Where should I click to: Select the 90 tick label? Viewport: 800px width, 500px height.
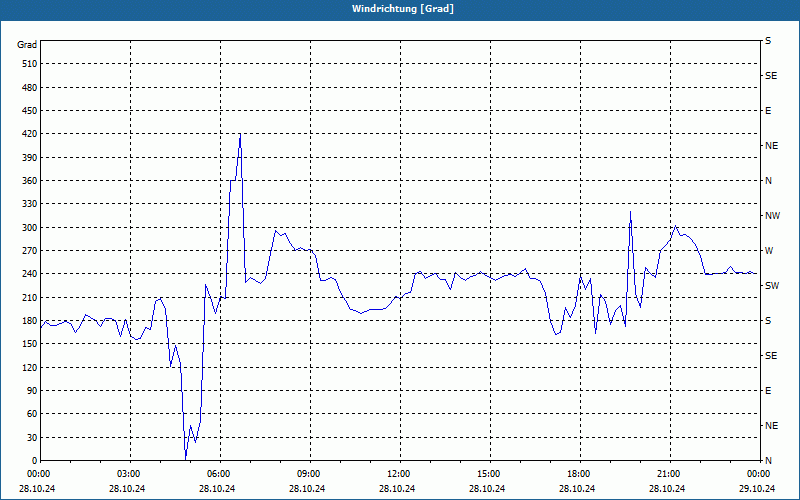point(32,391)
